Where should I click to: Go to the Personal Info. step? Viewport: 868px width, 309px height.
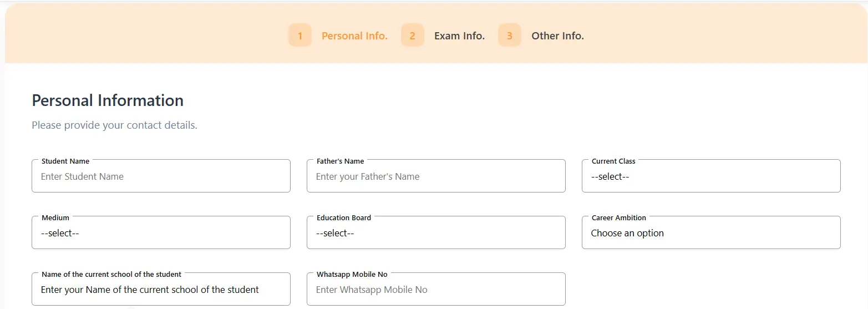click(354, 36)
